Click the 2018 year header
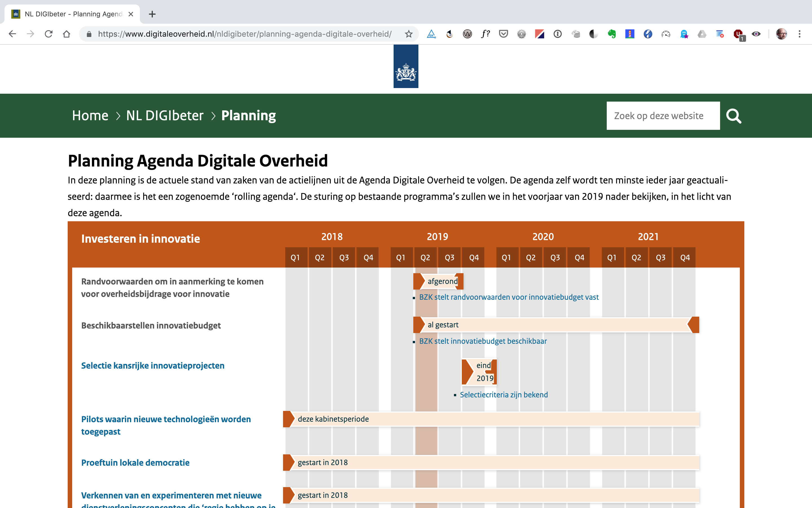 coord(332,237)
